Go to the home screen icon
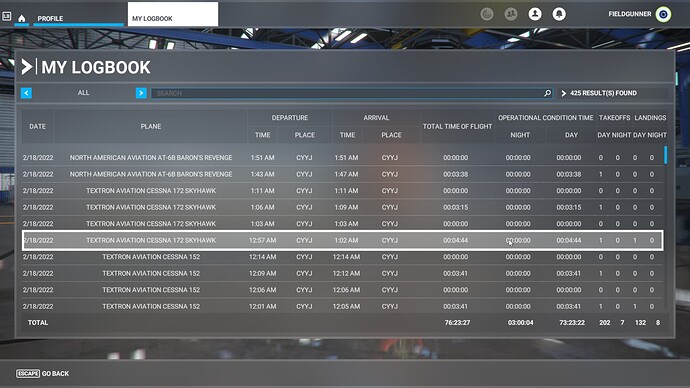This screenshot has width=690, height=388. [22, 18]
